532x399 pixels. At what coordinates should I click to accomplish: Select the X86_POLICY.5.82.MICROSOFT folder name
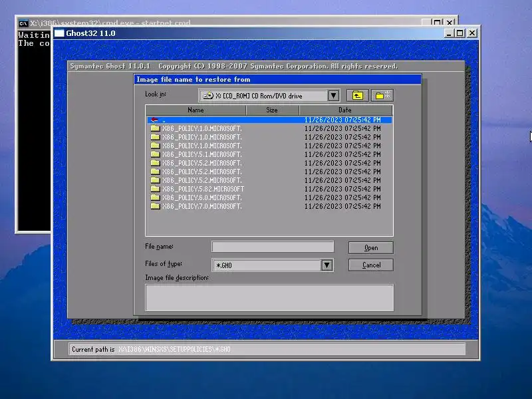203,189
